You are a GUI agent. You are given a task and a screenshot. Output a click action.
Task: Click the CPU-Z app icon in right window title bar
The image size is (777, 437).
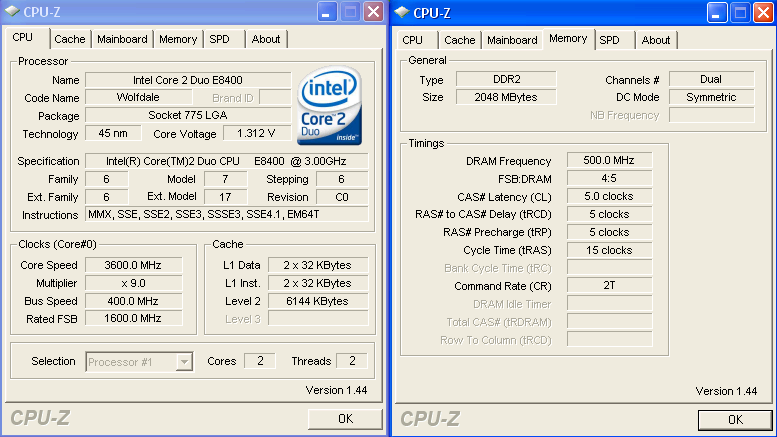coord(402,12)
